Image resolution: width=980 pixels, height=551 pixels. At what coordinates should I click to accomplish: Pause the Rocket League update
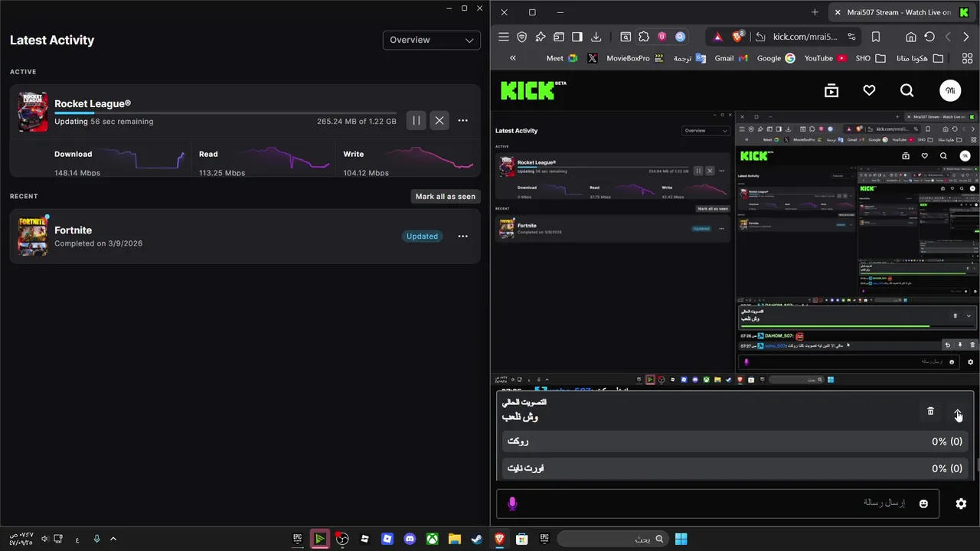point(416,120)
